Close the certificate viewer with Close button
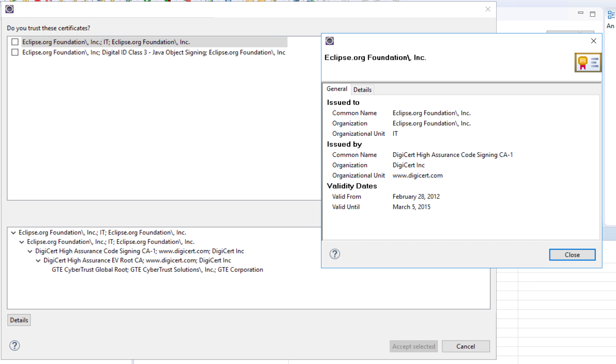The height and width of the screenshot is (364, 616). pyautogui.click(x=572, y=255)
